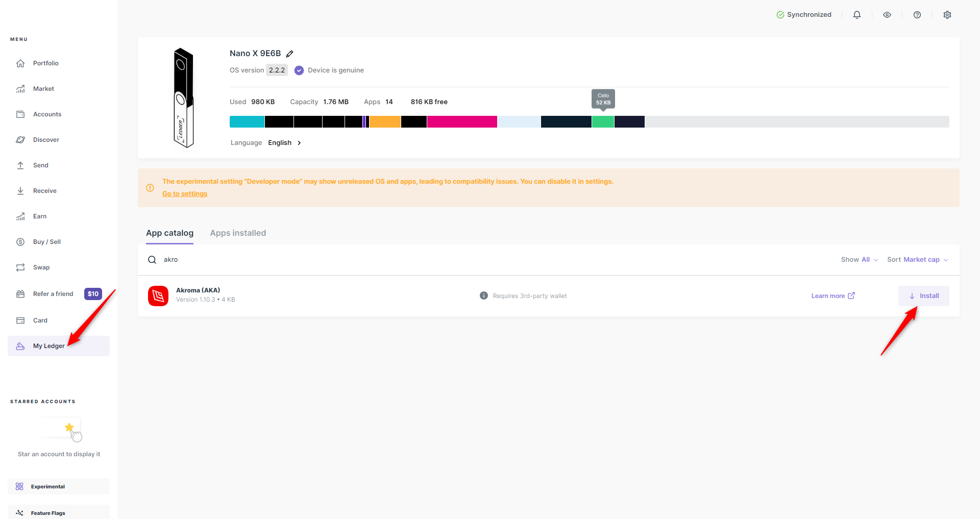The height and width of the screenshot is (519, 980).
Task: Click the Accounts wallet icon
Action: tap(20, 114)
